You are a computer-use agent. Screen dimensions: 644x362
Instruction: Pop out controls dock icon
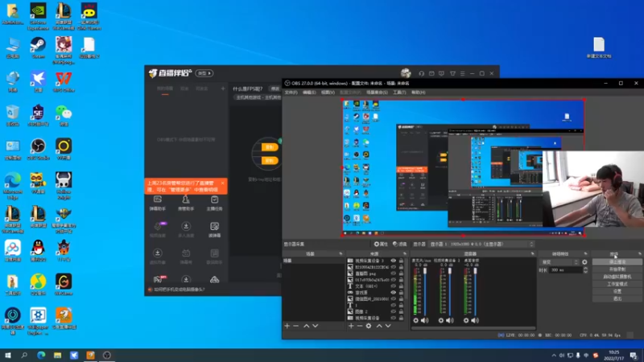pyautogui.click(x=639, y=253)
